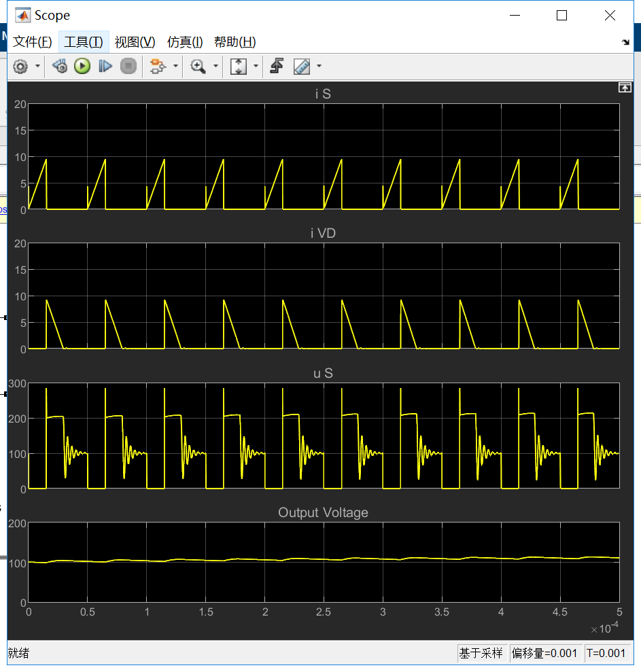Click the 'u S' plot title
The height and width of the screenshot is (672, 641).
(324, 373)
